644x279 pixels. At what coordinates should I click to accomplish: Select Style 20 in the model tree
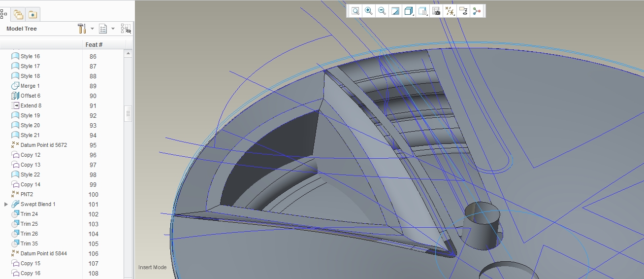tap(30, 125)
